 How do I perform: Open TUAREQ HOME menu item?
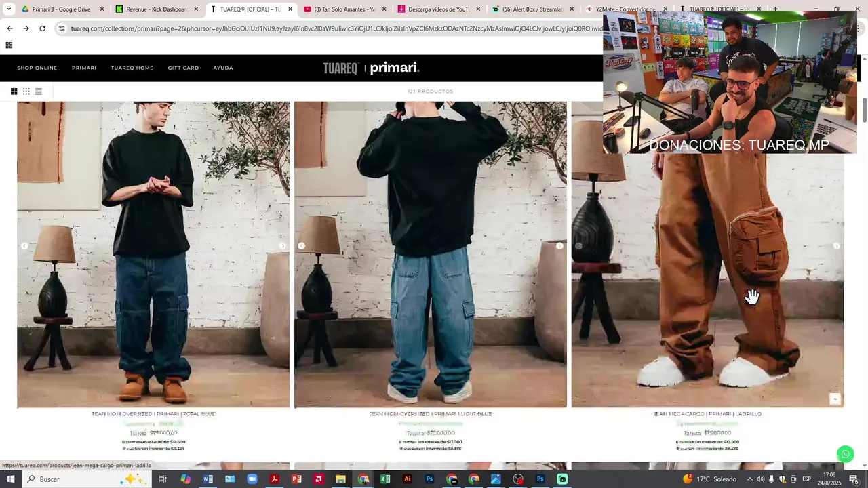coord(132,68)
